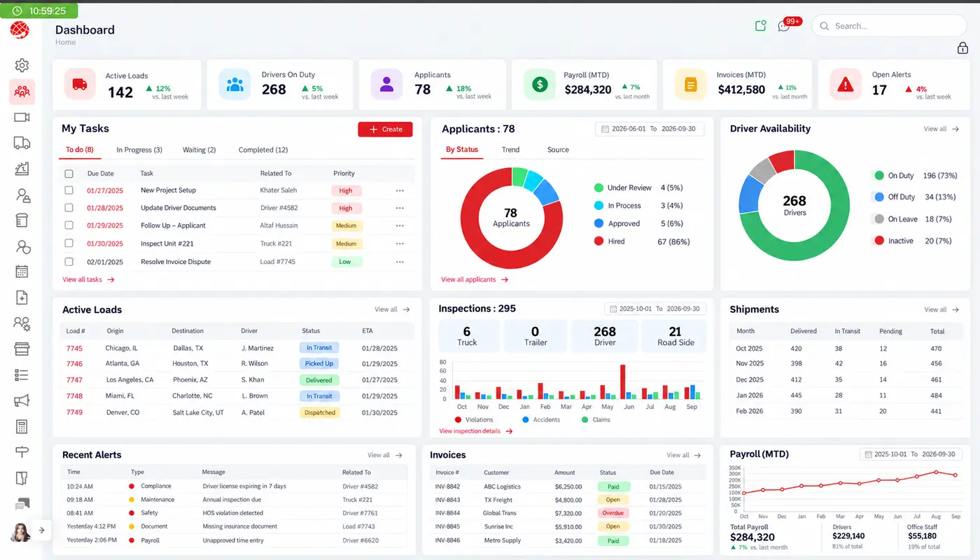Open the Applicants date range picker
Viewport: 980px width, 560px height.
pyautogui.click(x=649, y=129)
